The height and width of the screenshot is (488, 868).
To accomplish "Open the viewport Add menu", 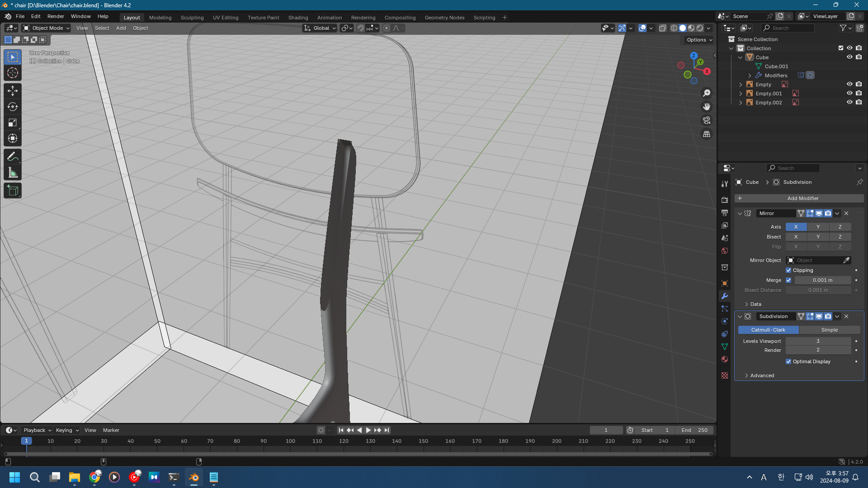I will click(x=121, y=28).
